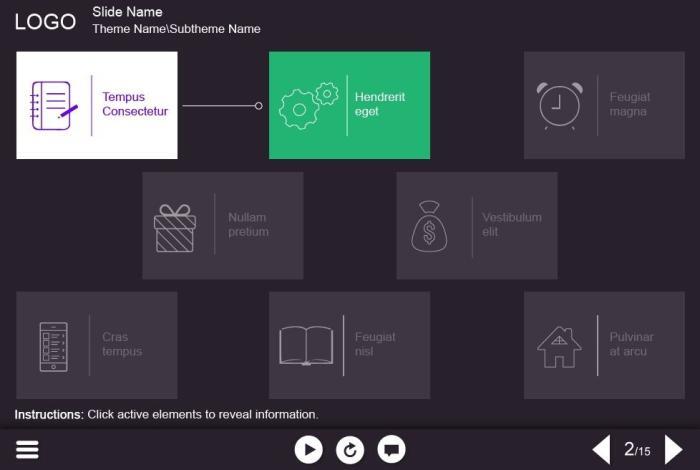Click the alarm clock icon

[558, 105]
